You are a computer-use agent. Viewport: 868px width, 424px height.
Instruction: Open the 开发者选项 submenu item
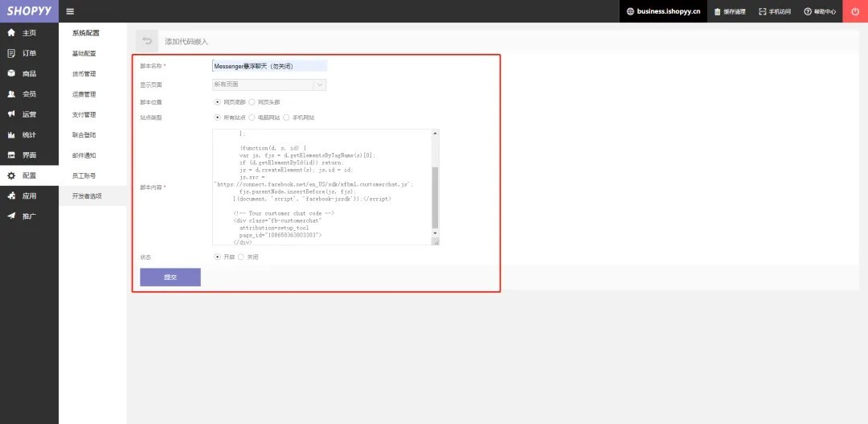[87, 196]
